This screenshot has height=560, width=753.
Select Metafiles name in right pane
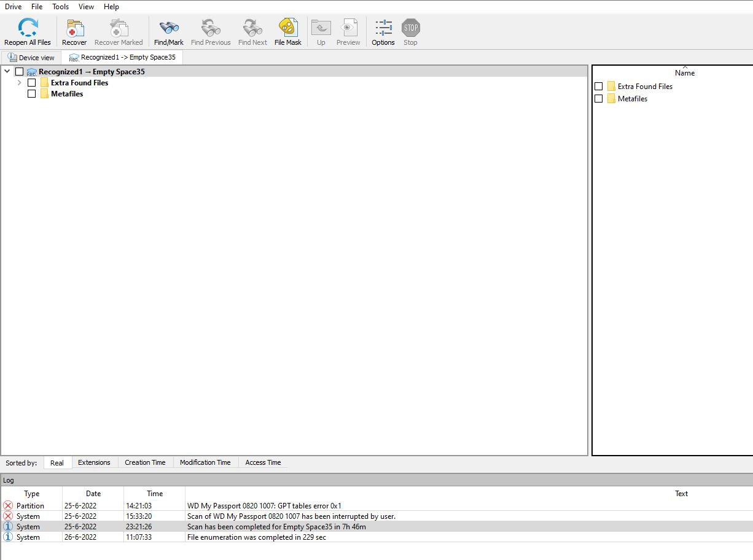(632, 99)
